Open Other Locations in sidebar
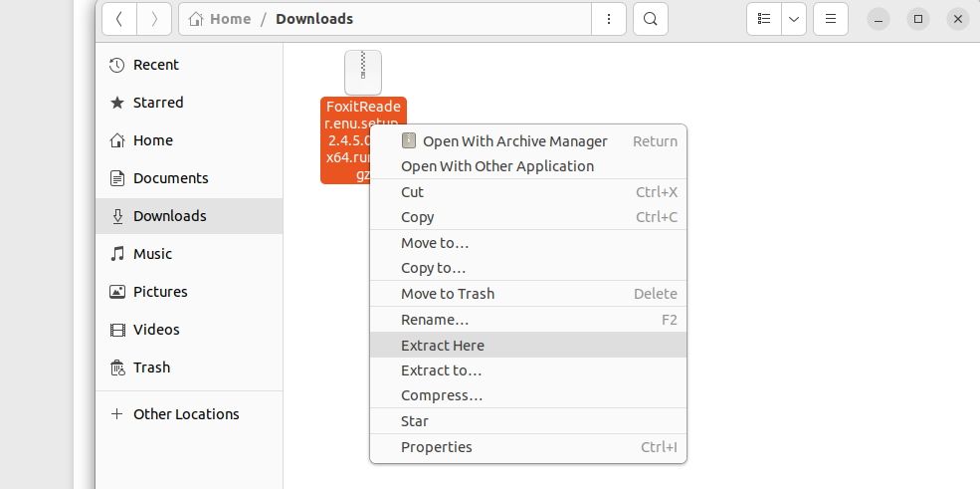The height and width of the screenshot is (489, 980). coord(186,414)
